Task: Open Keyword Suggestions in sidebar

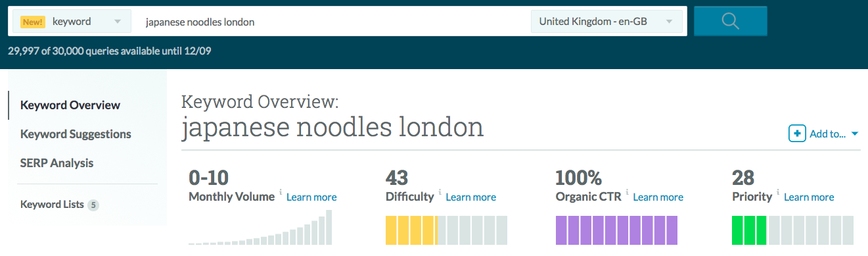Action: point(76,134)
